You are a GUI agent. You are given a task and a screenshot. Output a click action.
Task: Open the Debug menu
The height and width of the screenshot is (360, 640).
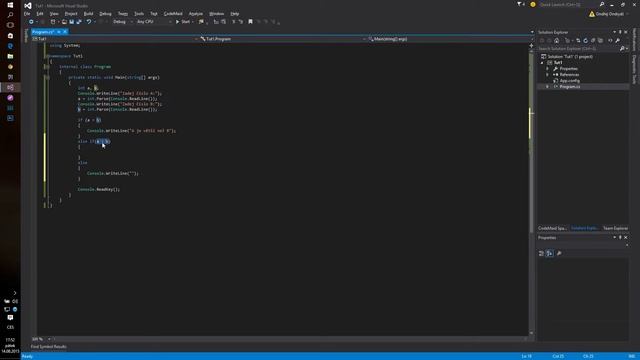(x=105, y=13)
